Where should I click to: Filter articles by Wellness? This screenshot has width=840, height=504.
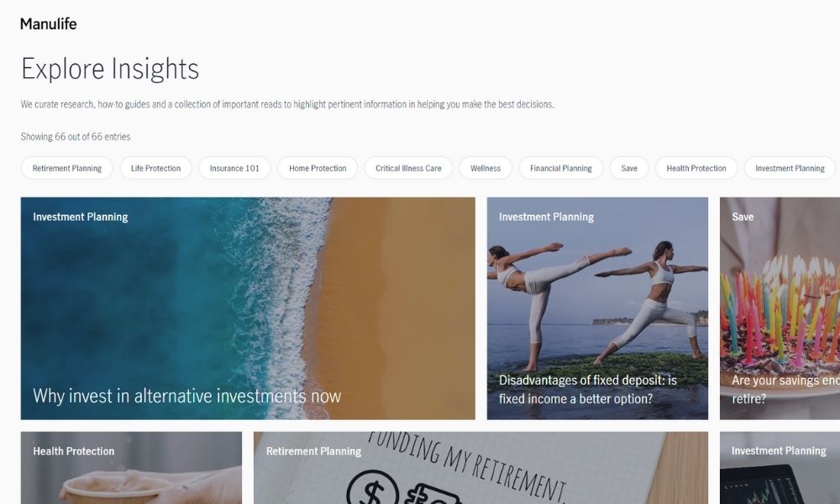tap(486, 168)
